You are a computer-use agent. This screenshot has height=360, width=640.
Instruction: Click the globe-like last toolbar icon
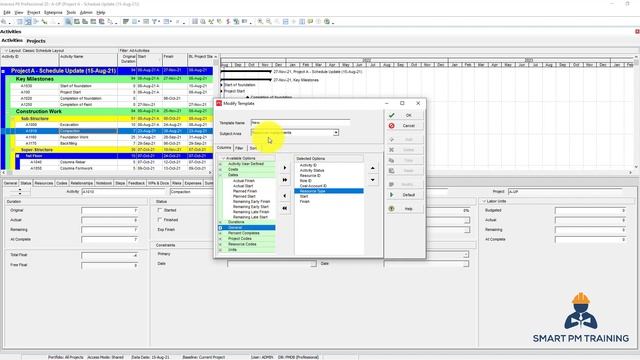tap(327, 22)
